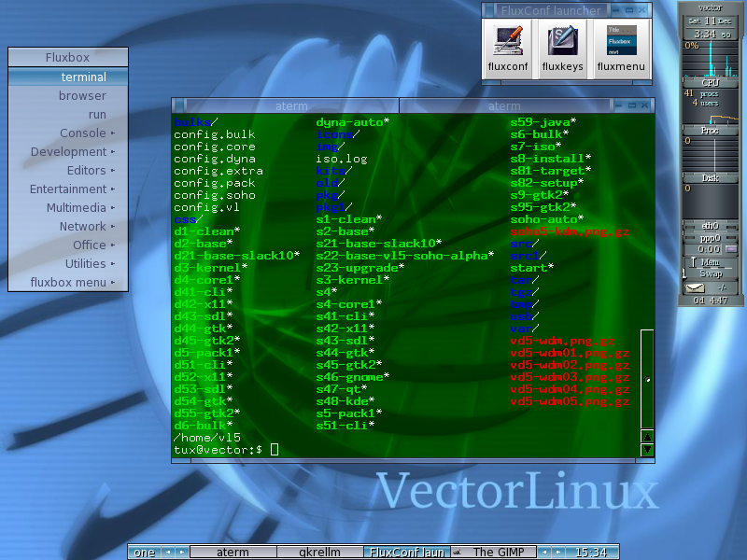Launch the fluxconf configuration tool

[508, 49]
